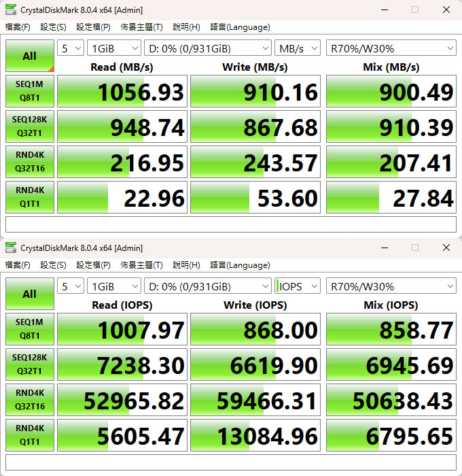This screenshot has width=462, height=476.
Task: Click the 13084.96 IOPS write cell
Action: (x=255, y=435)
